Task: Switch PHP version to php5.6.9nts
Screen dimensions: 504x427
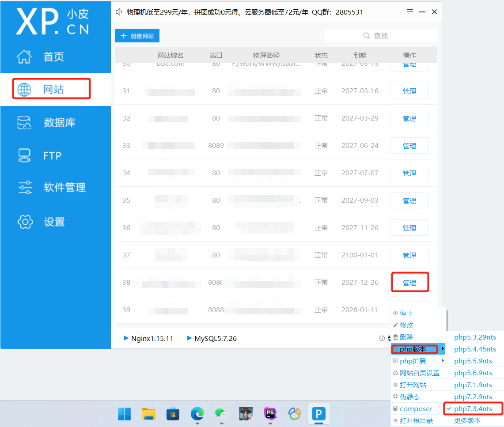Action: point(473,373)
